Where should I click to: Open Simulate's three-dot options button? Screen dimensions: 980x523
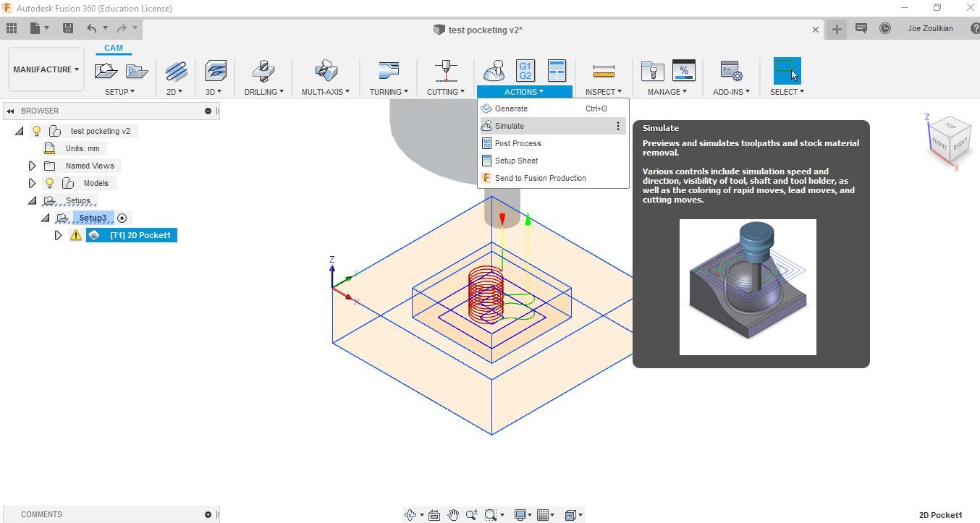(617, 126)
